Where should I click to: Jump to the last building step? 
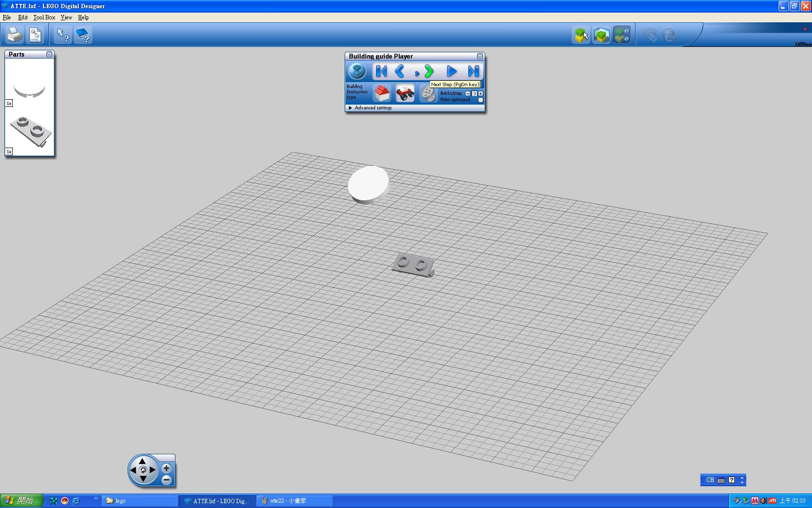tap(474, 72)
